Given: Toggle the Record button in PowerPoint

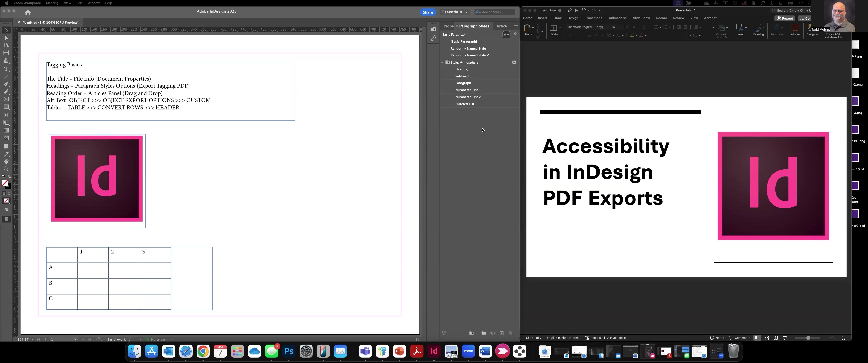Looking at the screenshot, I should click(785, 18).
